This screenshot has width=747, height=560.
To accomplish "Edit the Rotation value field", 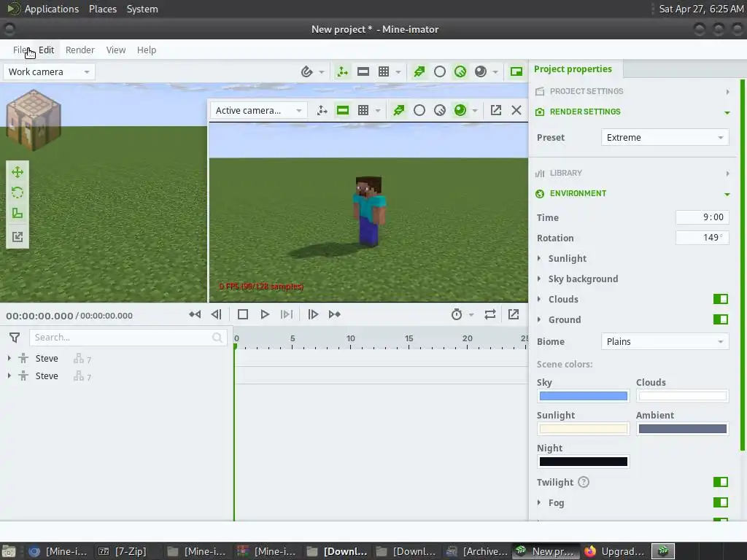I will [703, 238].
